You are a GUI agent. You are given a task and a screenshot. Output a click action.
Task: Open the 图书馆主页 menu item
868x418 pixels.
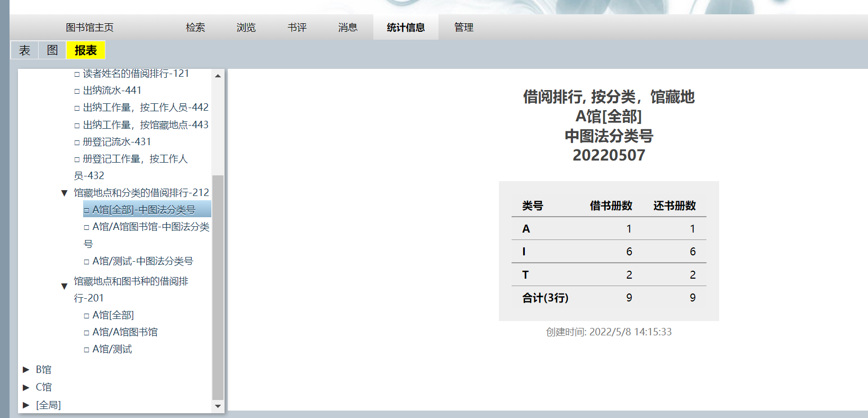click(90, 28)
